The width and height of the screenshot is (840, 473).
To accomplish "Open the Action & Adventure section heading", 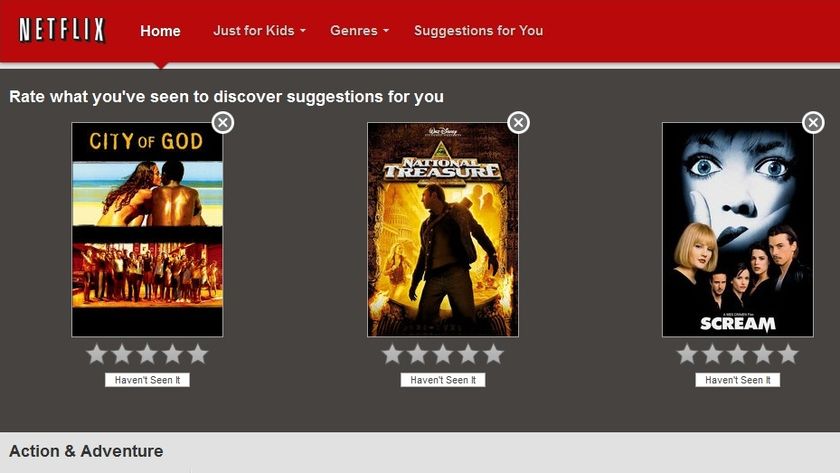I will (86, 451).
